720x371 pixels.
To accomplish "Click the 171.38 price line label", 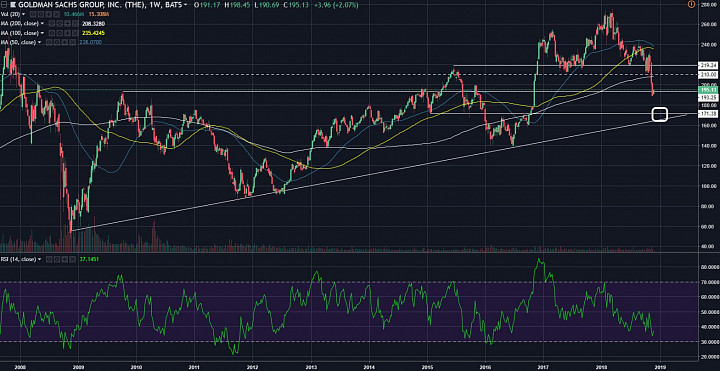I will [708, 113].
